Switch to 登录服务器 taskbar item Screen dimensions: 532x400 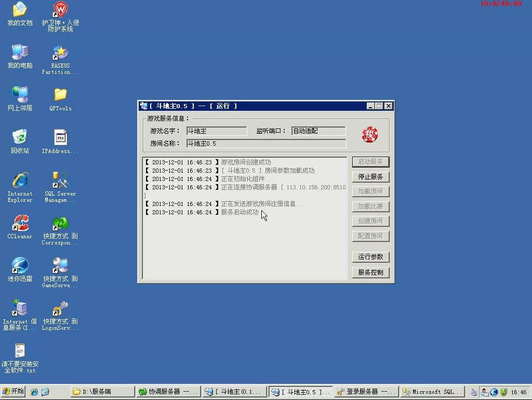(x=366, y=392)
